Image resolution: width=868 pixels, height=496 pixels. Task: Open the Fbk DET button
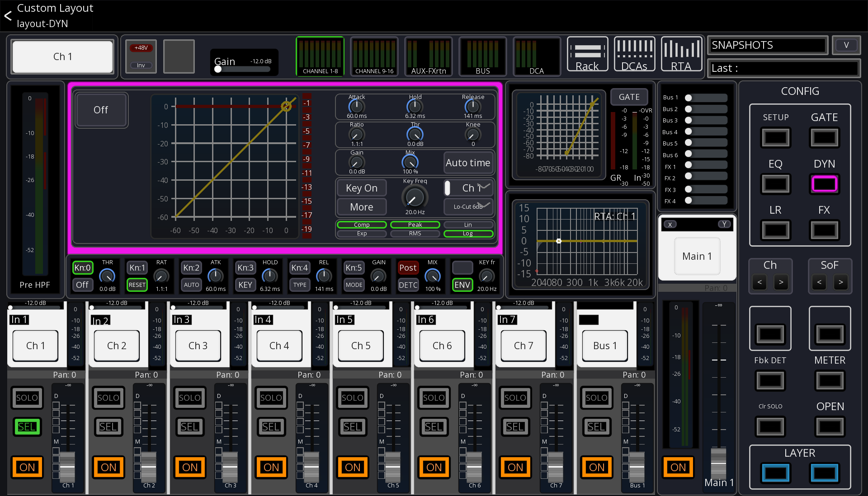(770, 380)
